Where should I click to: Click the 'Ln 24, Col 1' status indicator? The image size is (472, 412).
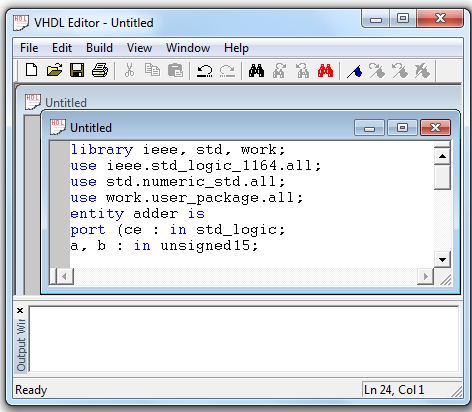pyautogui.click(x=394, y=389)
